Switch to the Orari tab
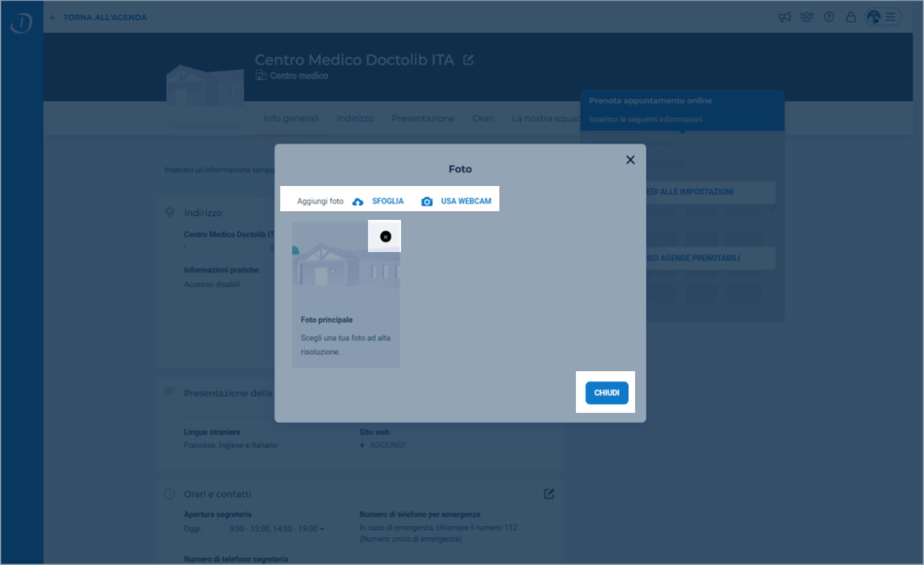This screenshot has height=565, width=924. (483, 119)
